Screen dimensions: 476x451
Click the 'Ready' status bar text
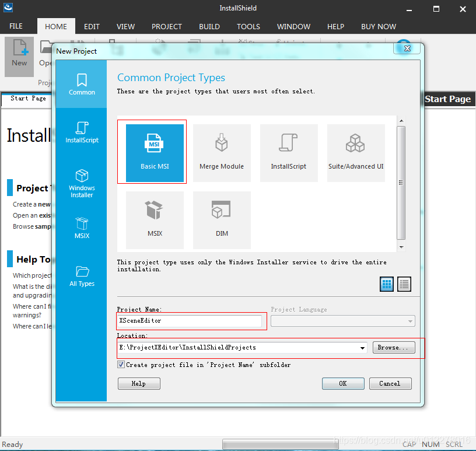[12, 445]
